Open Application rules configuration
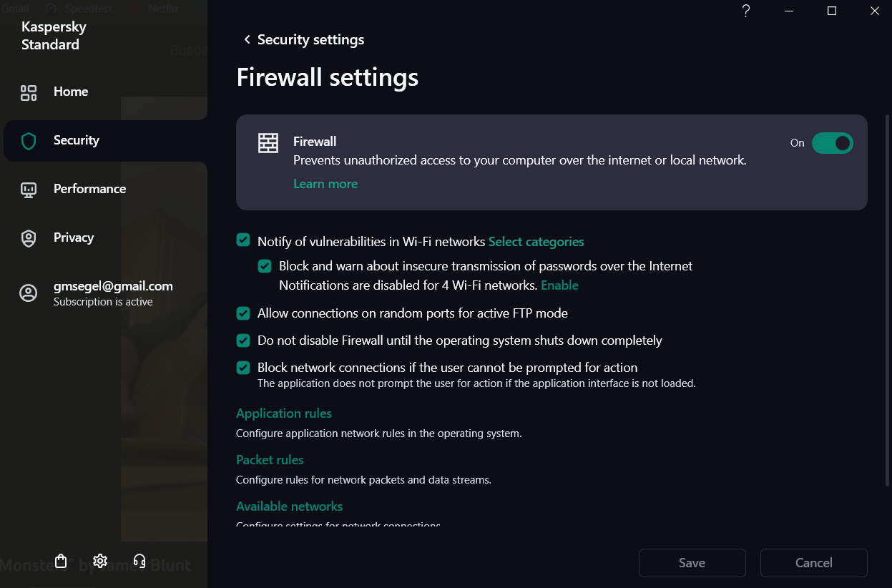 tap(284, 413)
